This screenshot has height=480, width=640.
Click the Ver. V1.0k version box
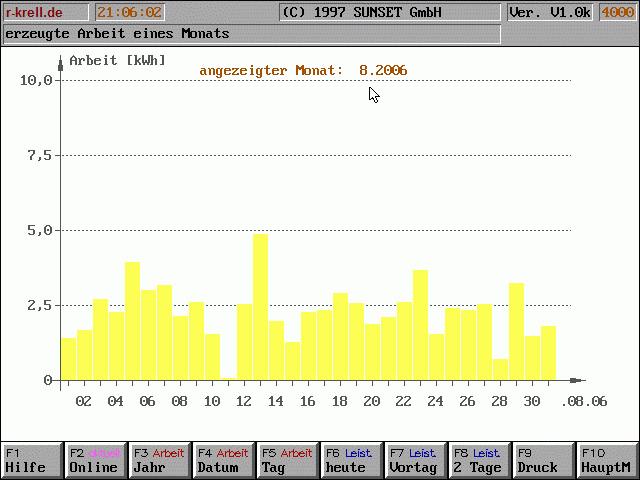point(550,13)
